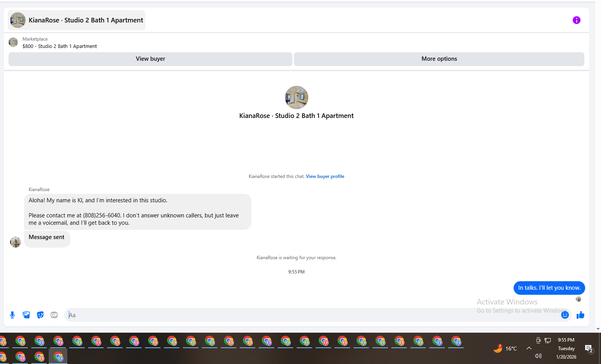Click 'KianaRose is waiting for your response.' notice
Viewport: 601px width, 364px height.
click(x=297, y=258)
